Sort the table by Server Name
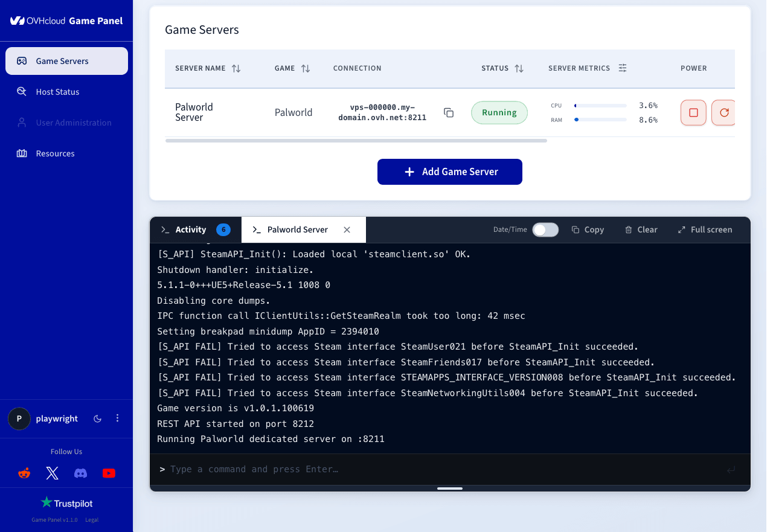This screenshot has height=532, width=773. (236, 68)
